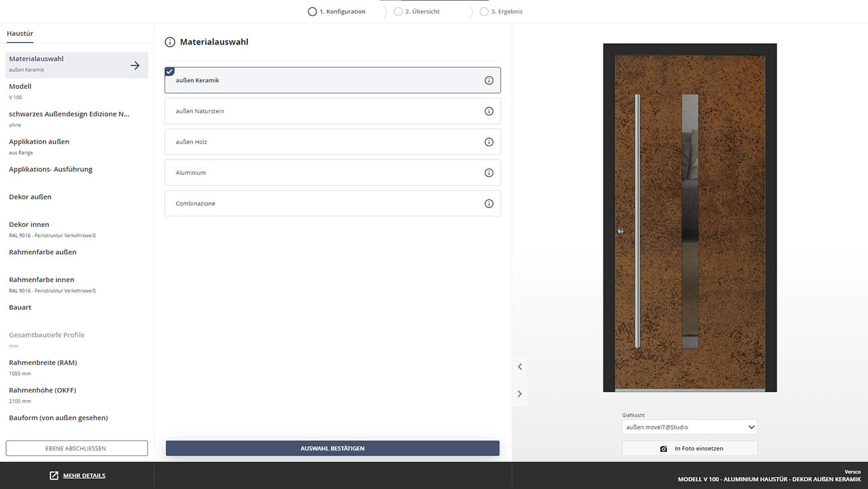
Task: Choose außen Holz as material
Action: (x=323, y=142)
